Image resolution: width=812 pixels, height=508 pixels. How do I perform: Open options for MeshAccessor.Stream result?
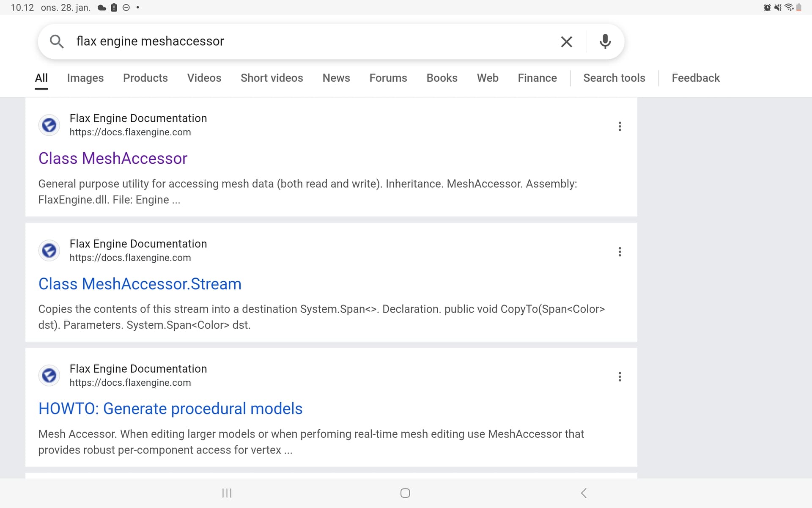coord(620,252)
